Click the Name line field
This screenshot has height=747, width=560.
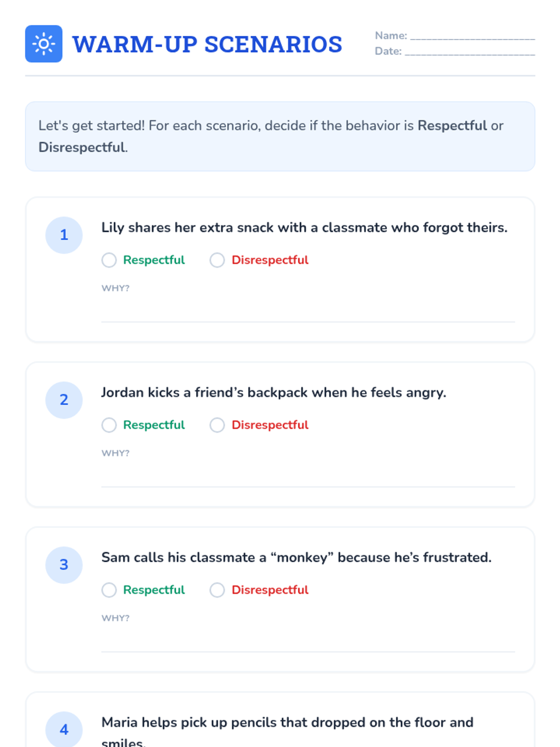point(472,36)
